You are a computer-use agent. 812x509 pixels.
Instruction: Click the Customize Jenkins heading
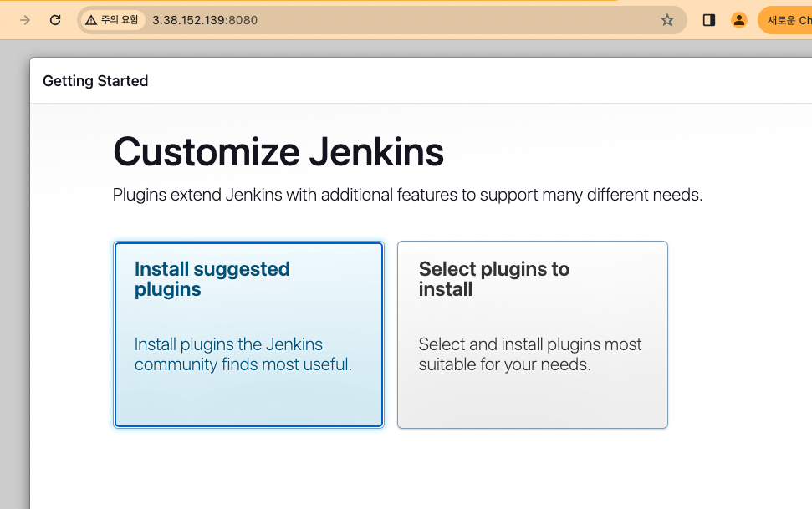(x=278, y=152)
